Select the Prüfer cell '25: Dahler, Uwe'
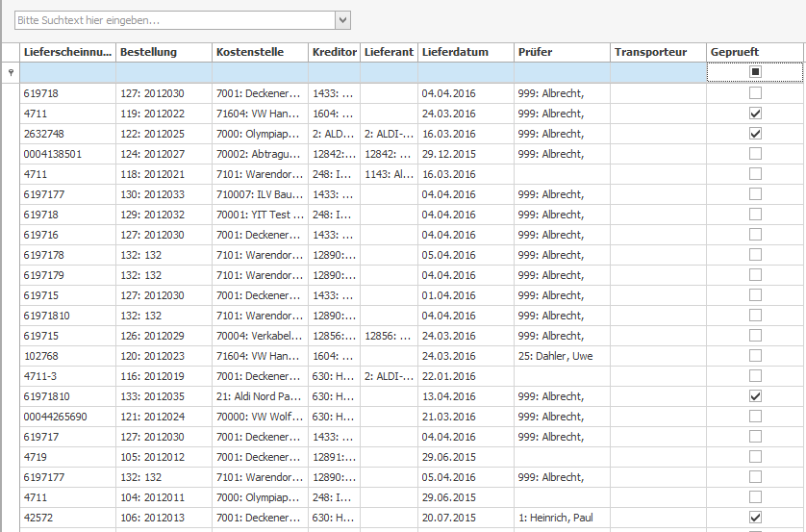This screenshot has width=806, height=532. click(558, 356)
